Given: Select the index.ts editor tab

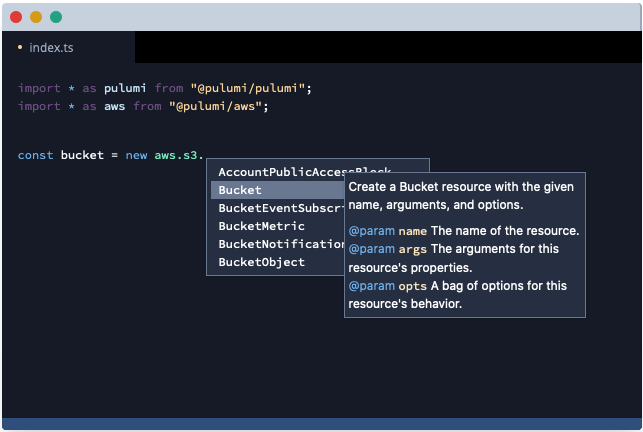Looking at the screenshot, I should click(68, 48).
